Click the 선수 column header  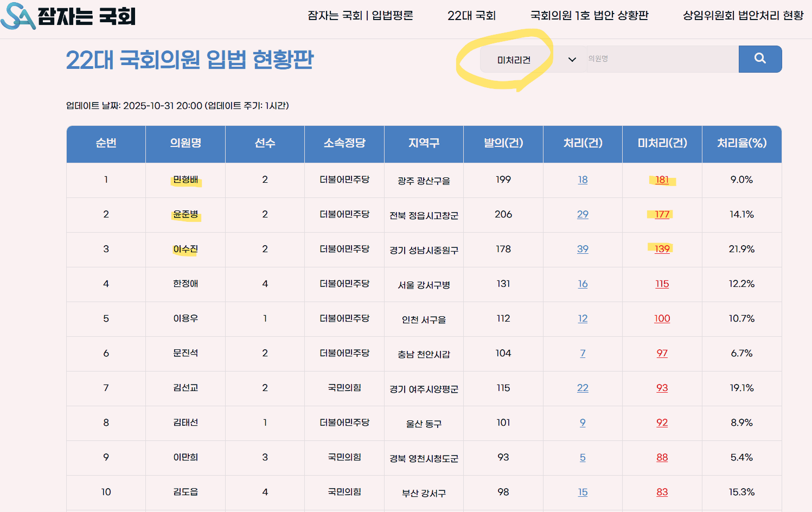click(265, 143)
